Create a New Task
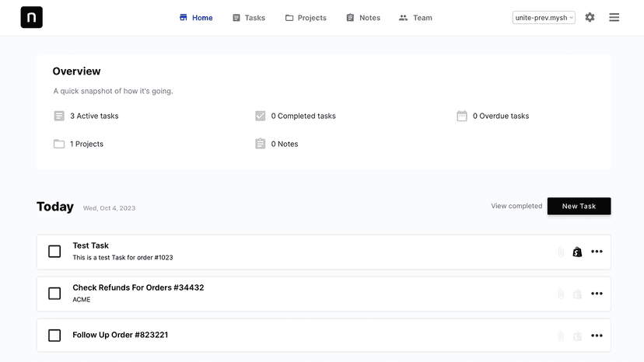 pos(579,206)
